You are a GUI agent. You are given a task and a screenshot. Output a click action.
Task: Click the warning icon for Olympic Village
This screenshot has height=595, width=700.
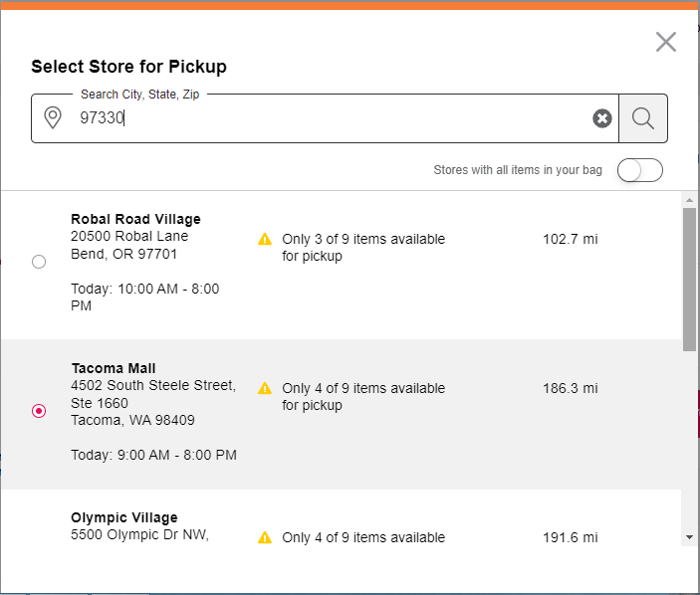(265, 537)
